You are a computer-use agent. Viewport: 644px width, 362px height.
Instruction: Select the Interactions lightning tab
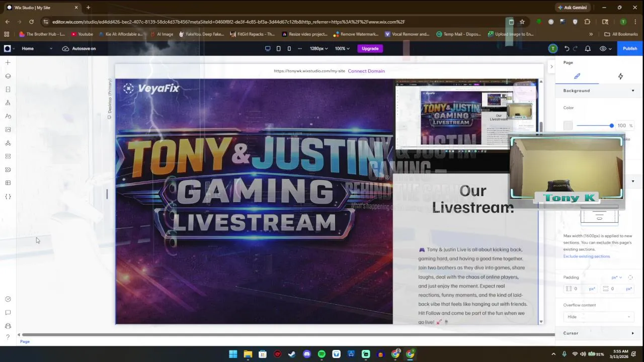click(x=620, y=76)
